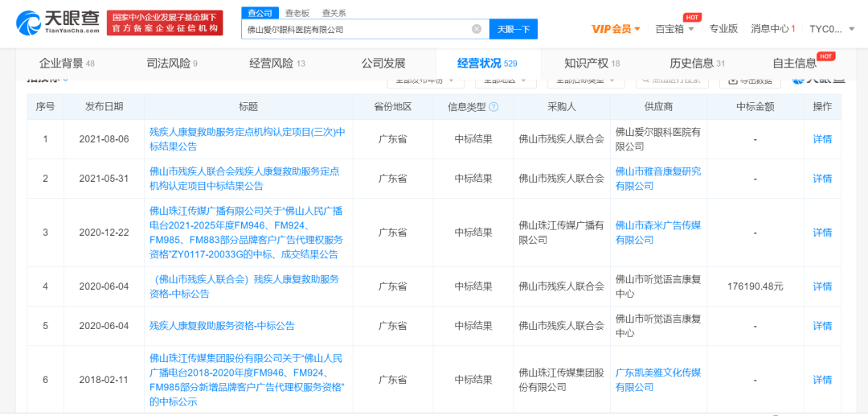Viewport: 868px width, 416px height.
Task: Open 详情 for the 2021-08-06 row
Action: click(x=822, y=139)
